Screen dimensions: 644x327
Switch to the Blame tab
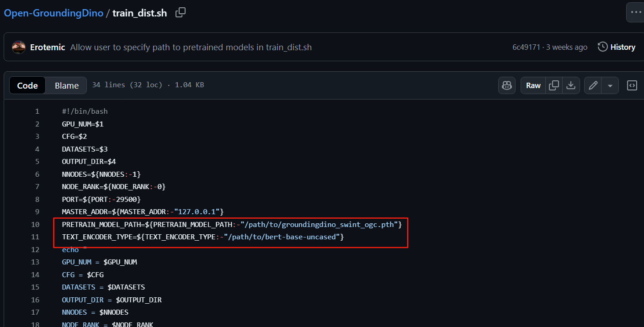(66, 85)
